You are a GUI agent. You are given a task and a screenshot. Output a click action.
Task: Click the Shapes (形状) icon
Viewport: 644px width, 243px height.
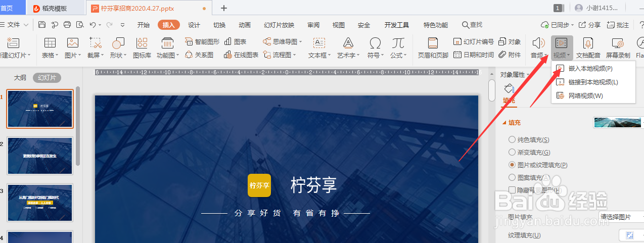pos(118,43)
